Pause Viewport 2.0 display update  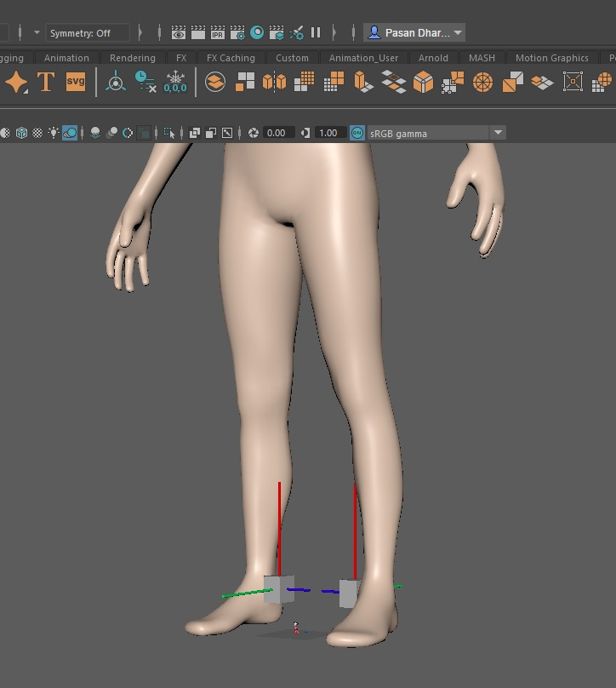click(x=316, y=33)
